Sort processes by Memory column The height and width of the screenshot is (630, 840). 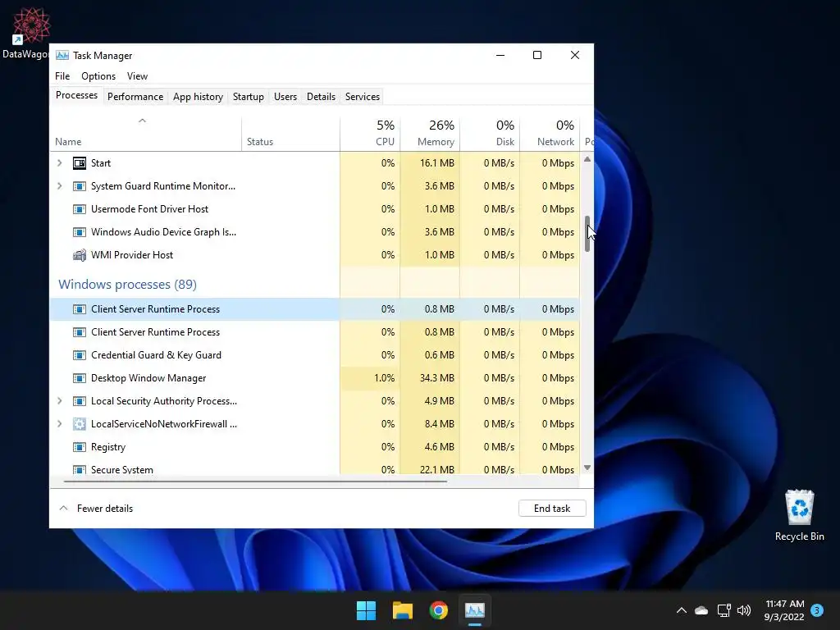pyautogui.click(x=430, y=134)
